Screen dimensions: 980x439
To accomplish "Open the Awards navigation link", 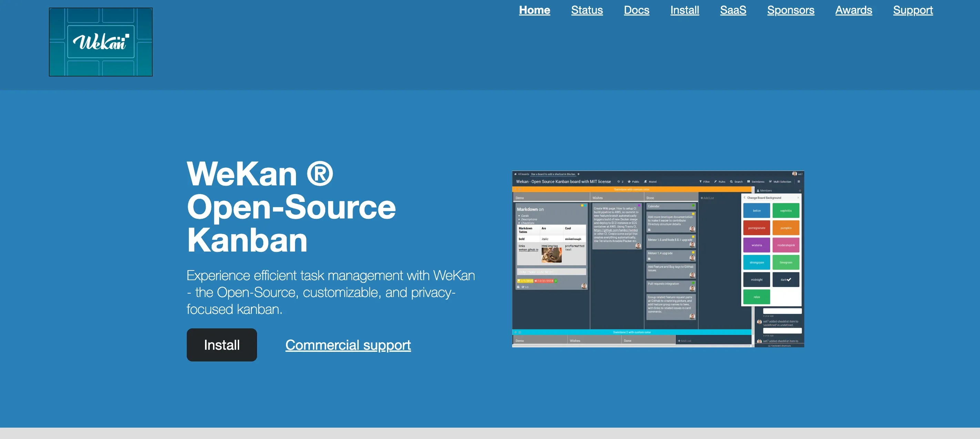I will point(853,10).
